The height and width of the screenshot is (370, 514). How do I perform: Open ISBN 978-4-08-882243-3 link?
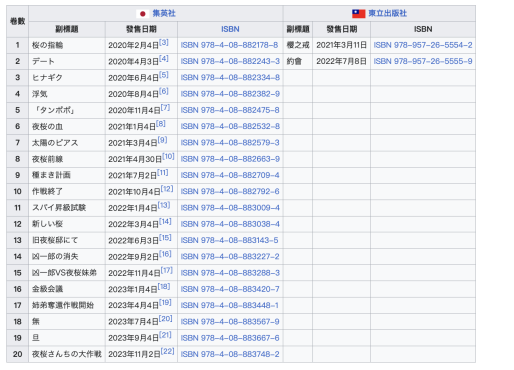(230, 61)
